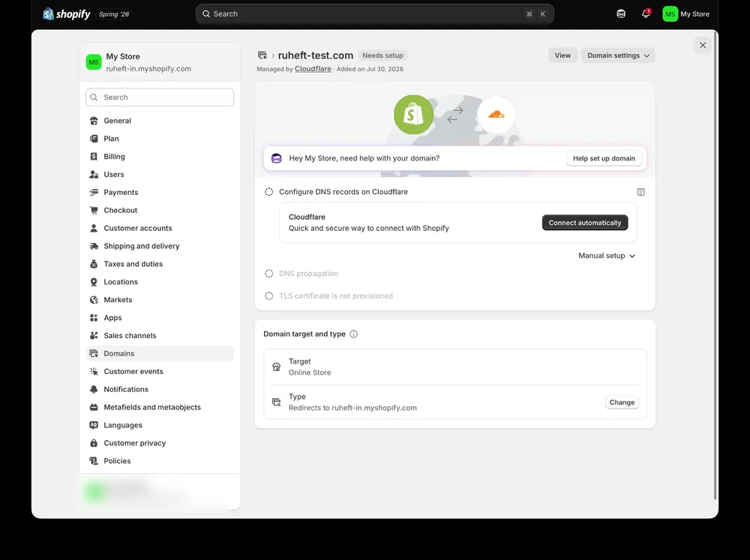Click the Sales channels icon
The width and height of the screenshot is (750, 560).
94,336
